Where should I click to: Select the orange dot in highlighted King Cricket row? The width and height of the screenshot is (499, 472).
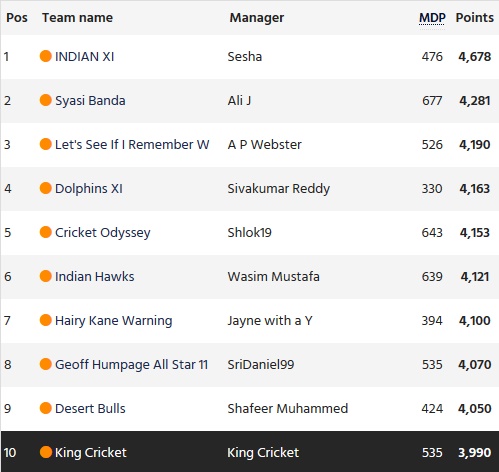46,452
